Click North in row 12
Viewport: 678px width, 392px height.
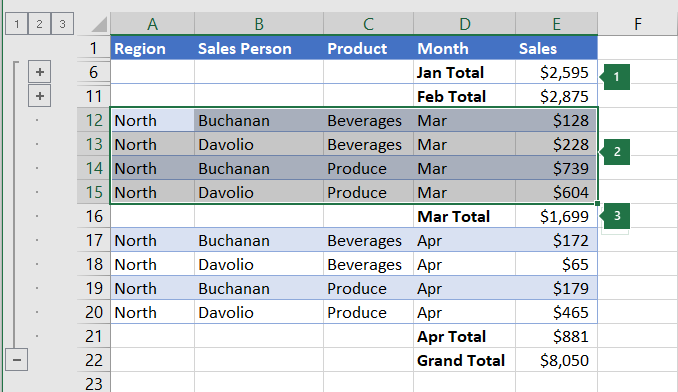[152, 120]
